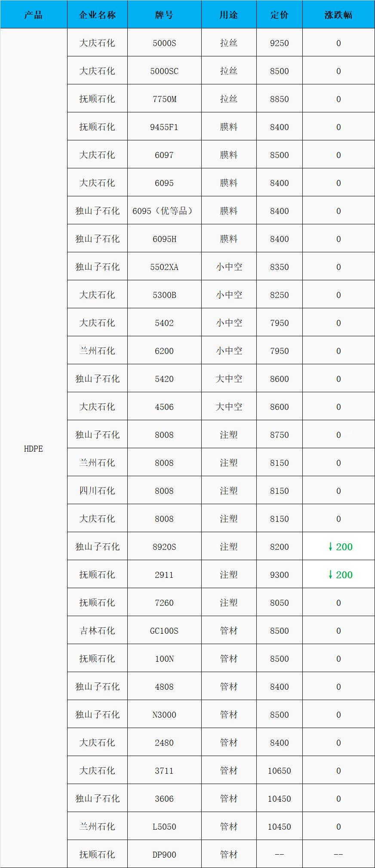Image resolution: width=375 pixels, height=868 pixels.
Task: Select the 用途 column header
Action: [x=229, y=15]
